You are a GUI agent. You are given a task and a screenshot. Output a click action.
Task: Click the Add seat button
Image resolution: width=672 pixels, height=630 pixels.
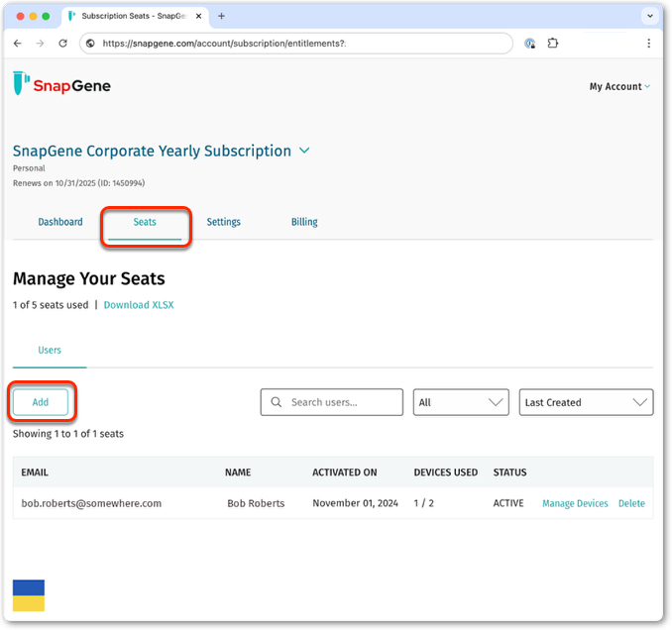coord(41,402)
